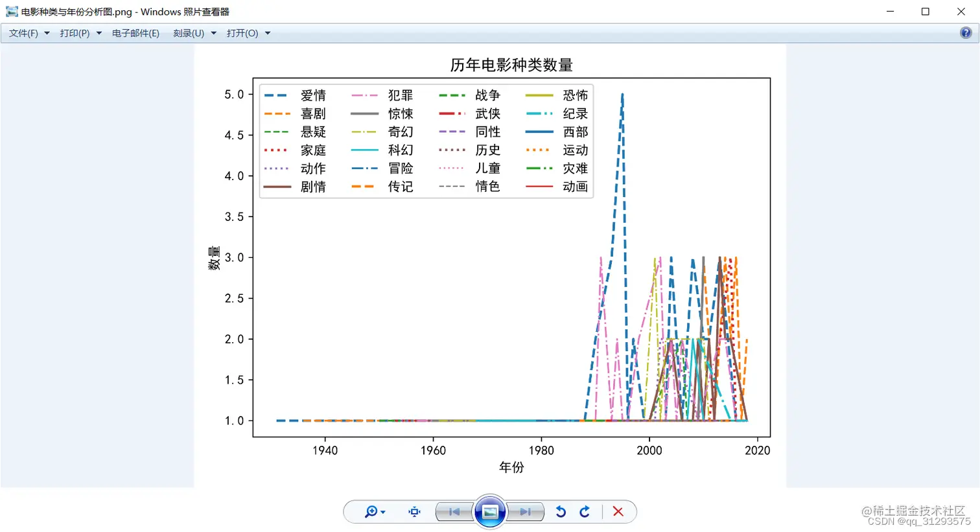This screenshot has height=532, width=980.
Task: Click the 2020 x-axis tick label
Action: [x=758, y=450]
